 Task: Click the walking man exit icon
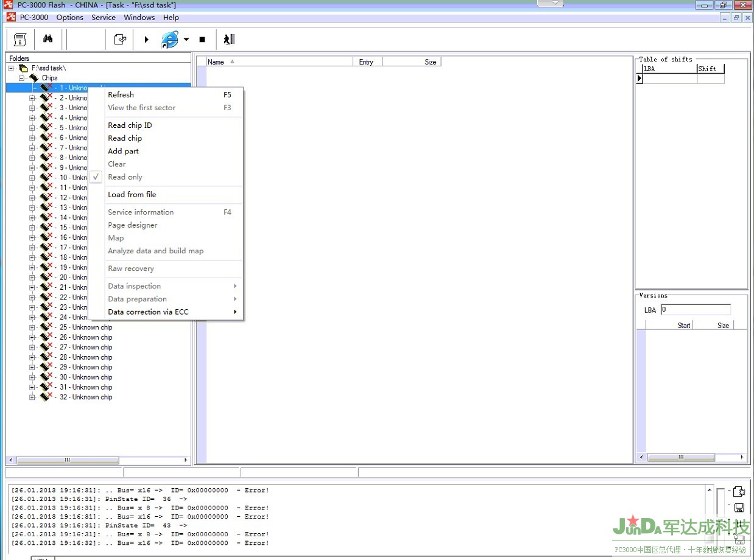[228, 40]
